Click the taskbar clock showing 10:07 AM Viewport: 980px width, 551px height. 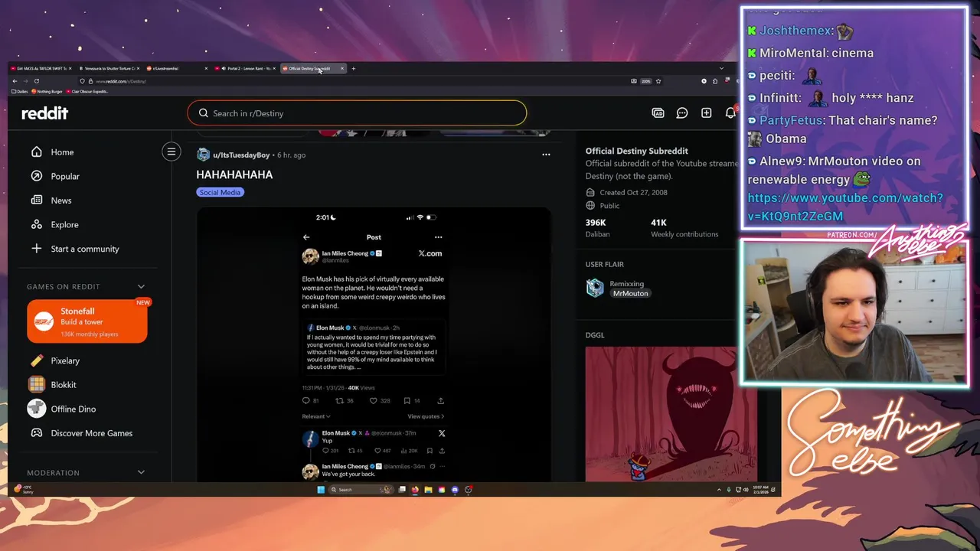pyautogui.click(x=759, y=490)
